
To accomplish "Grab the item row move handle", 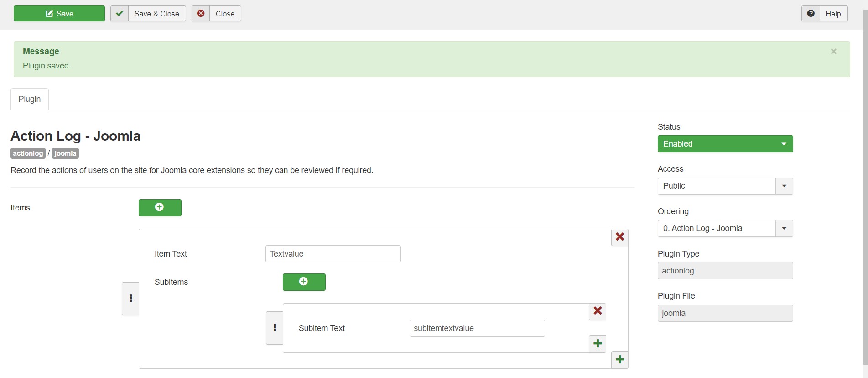I will pyautogui.click(x=130, y=299).
